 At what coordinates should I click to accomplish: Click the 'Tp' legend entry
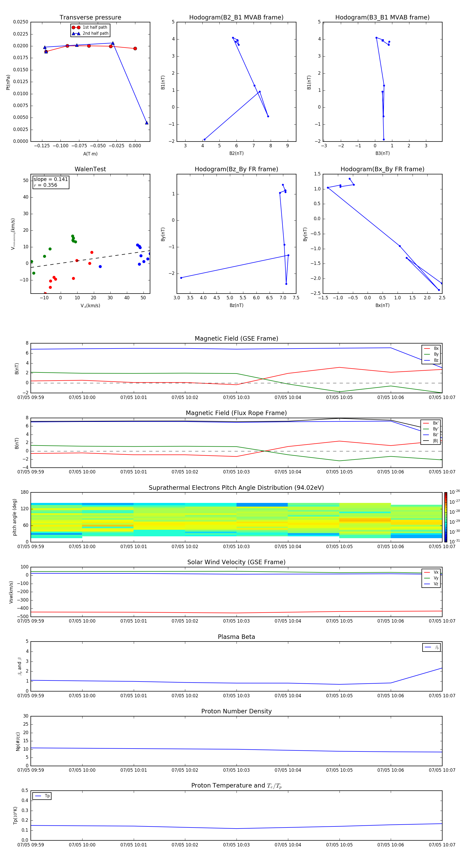pyautogui.click(x=42, y=796)
